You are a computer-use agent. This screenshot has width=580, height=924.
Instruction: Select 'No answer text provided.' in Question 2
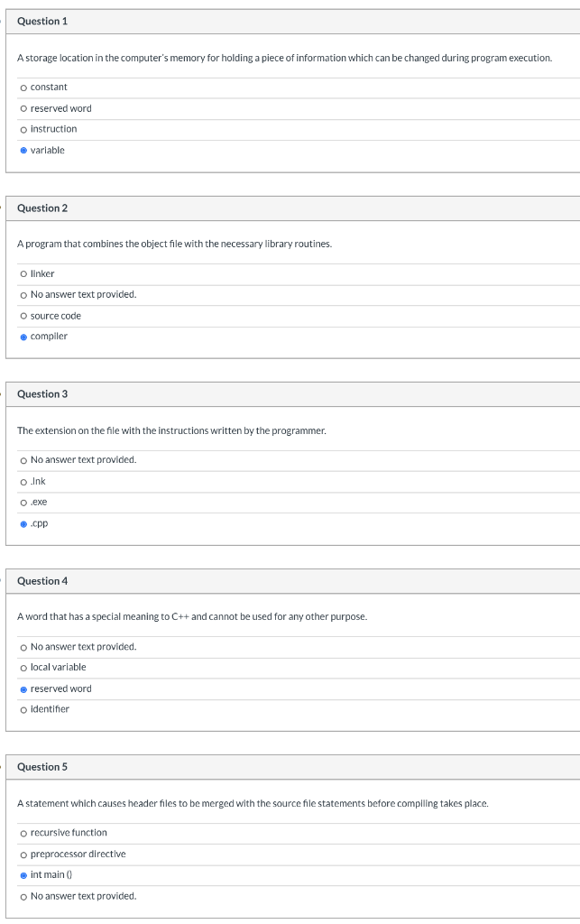23,295
